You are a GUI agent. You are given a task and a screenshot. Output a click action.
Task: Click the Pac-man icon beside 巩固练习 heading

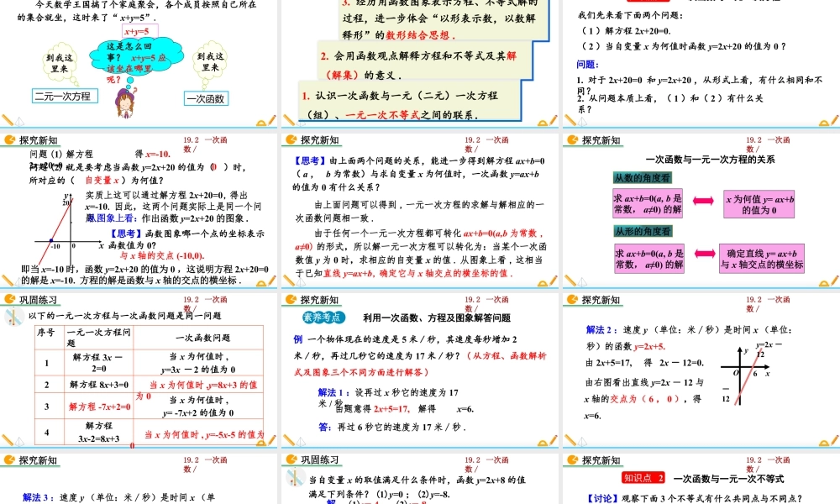(x=9, y=302)
